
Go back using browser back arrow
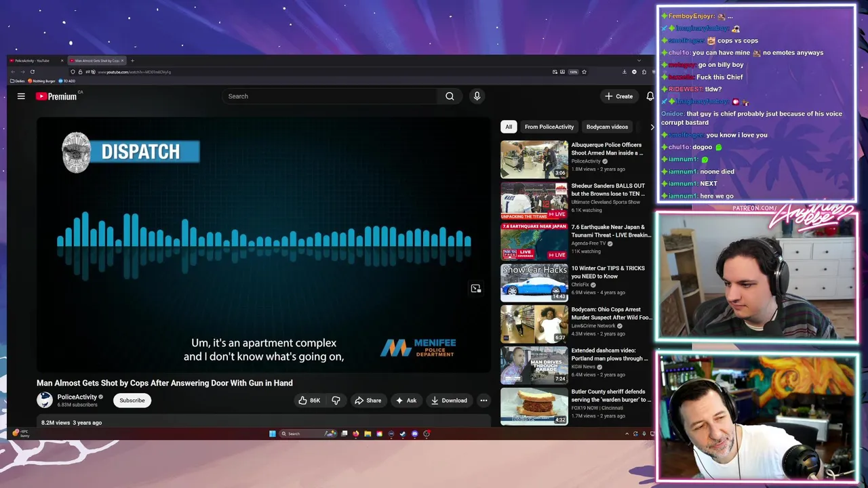13,72
